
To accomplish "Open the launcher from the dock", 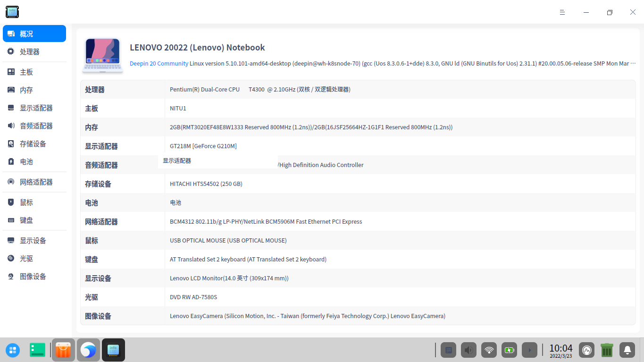I will 13,350.
